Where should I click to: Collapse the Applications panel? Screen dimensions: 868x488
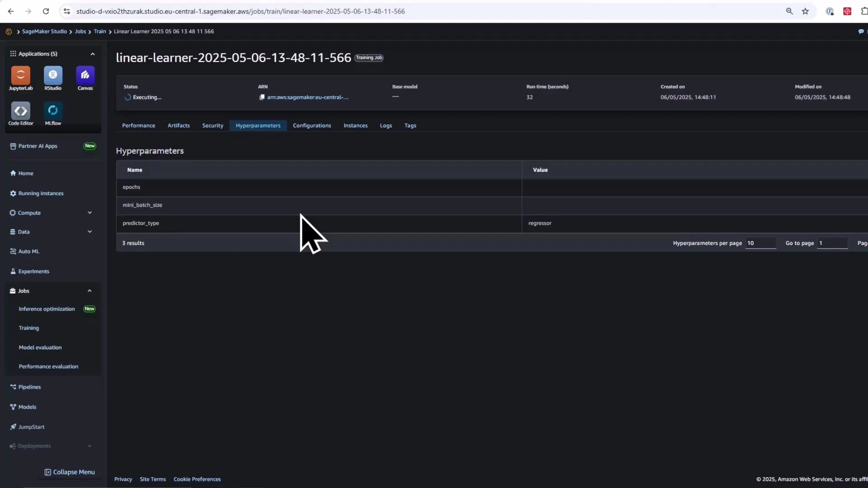coord(93,53)
